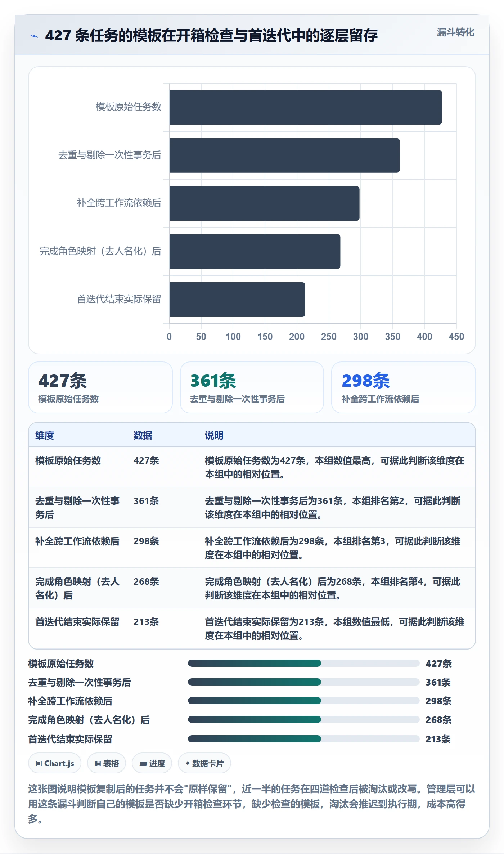Click the 漏斗转化 tag in the header

click(x=455, y=32)
